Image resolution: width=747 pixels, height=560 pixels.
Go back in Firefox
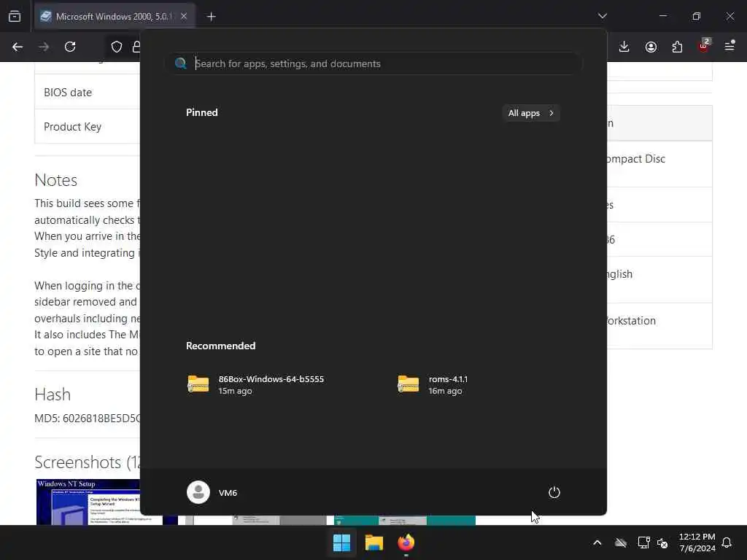click(x=18, y=47)
